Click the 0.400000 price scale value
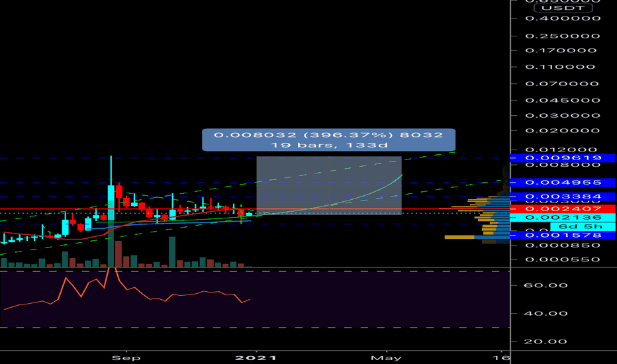The width and height of the screenshot is (617, 364). (563, 18)
